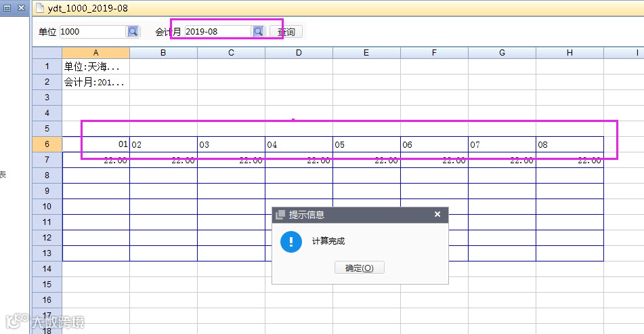Click the search icon beside 会计月 field
This screenshot has height=334, width=644.
coord(258,32)
